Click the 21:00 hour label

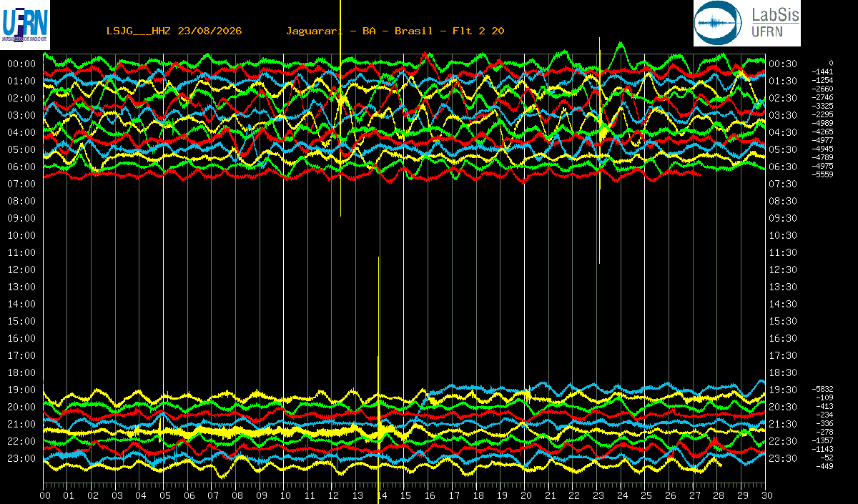pos(21,424)
